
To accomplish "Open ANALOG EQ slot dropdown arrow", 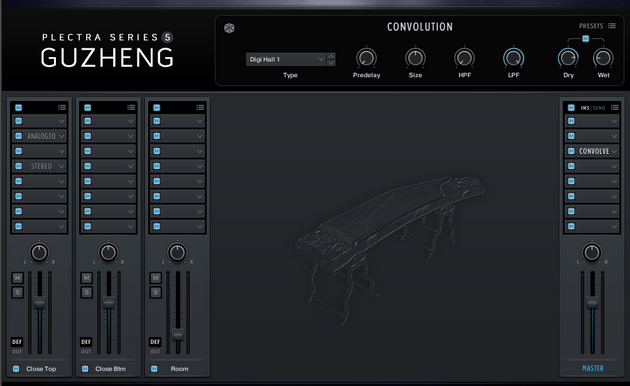I will pyautogui.click(x=61, y=136).
